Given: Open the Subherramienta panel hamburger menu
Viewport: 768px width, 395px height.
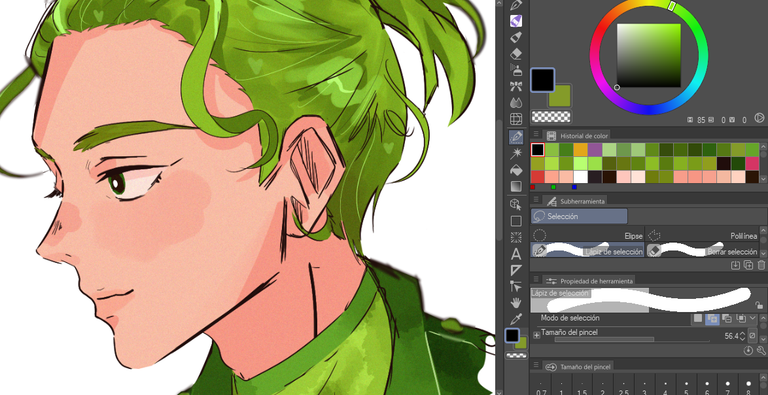Looking at the screenshot, I should [536, 200].
